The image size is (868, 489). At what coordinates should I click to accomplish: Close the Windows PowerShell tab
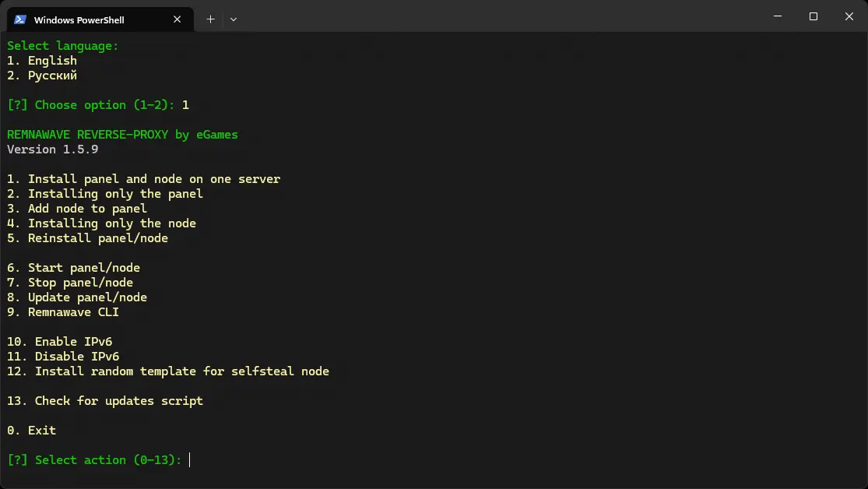tap(177, 19)
